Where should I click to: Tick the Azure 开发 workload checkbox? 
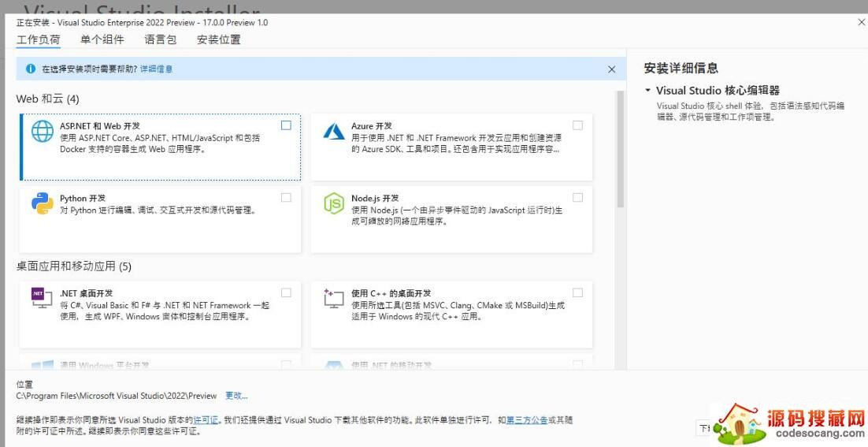tap(578, 125)
